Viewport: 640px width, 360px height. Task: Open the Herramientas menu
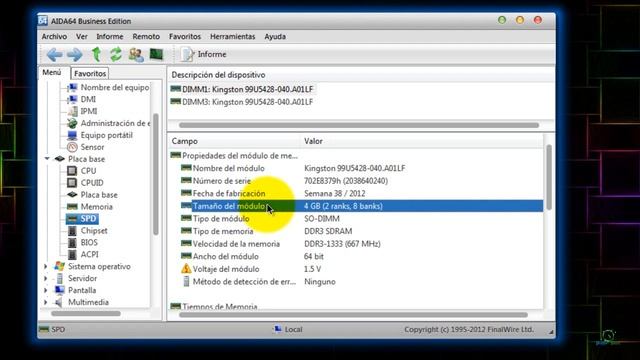233,36
